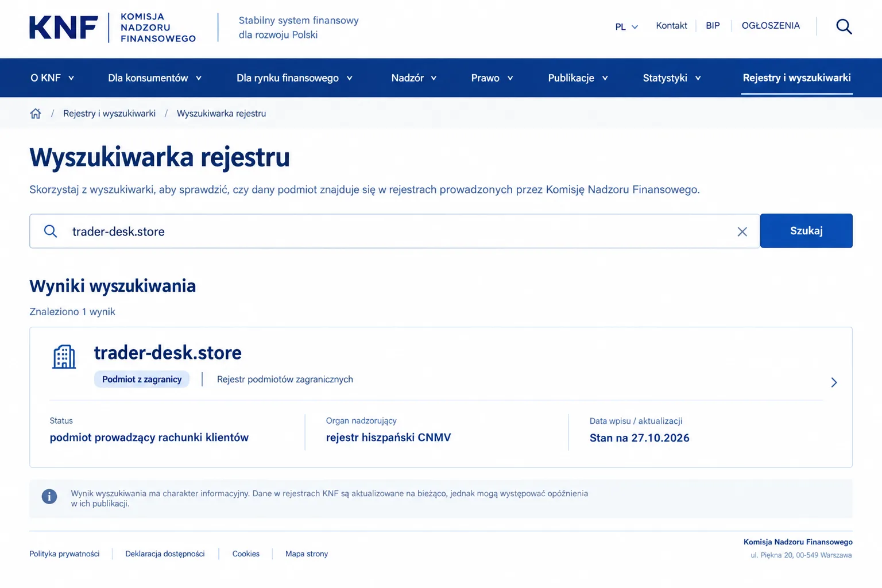Click the building icon of trader-desk.store result
The image size is (882, 588).
[x=64, y=357]
